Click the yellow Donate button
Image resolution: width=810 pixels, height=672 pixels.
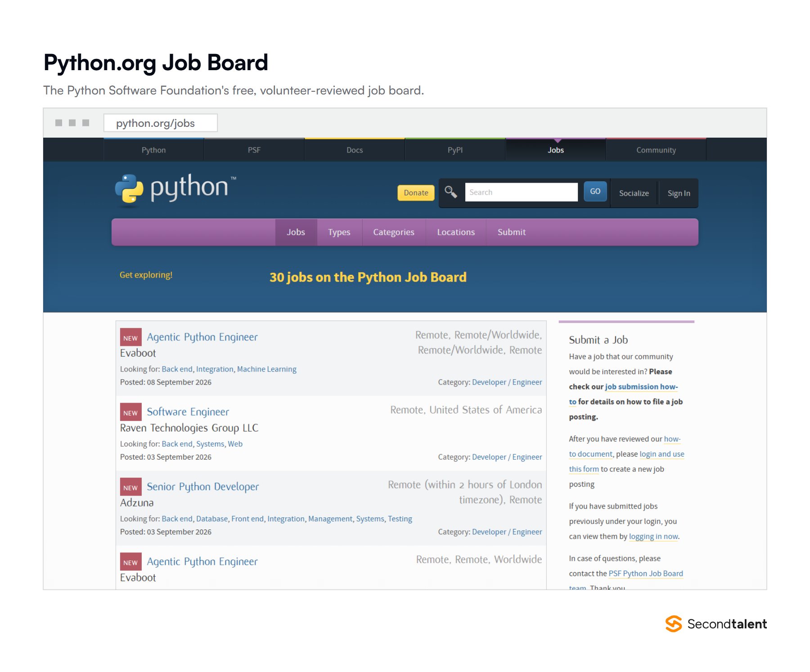pos(416,193)
